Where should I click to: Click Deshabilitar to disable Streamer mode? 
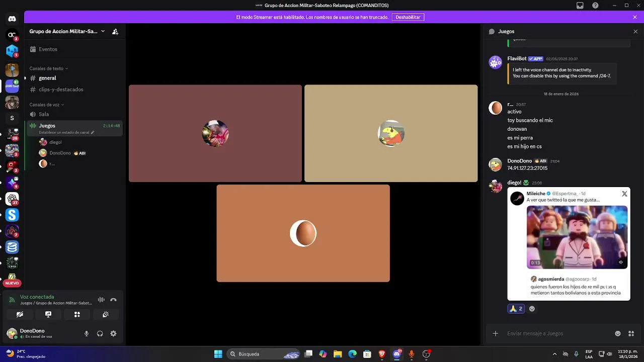(x=408, y=17)
